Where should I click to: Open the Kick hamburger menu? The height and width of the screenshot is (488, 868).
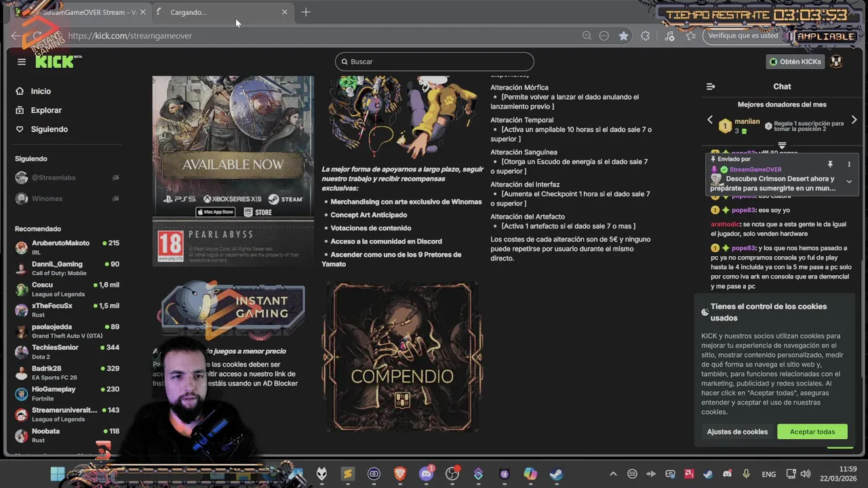(22, 62)
